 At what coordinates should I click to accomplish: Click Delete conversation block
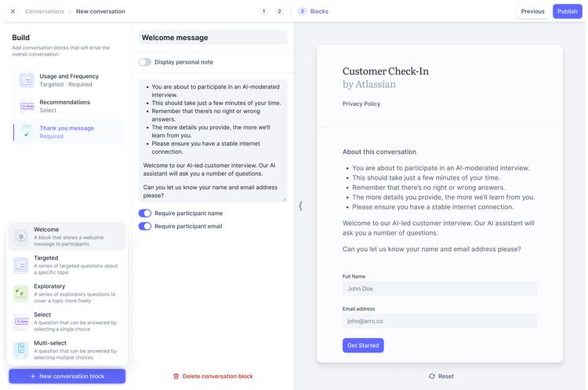pyautogui.click(x=213, y=376)
